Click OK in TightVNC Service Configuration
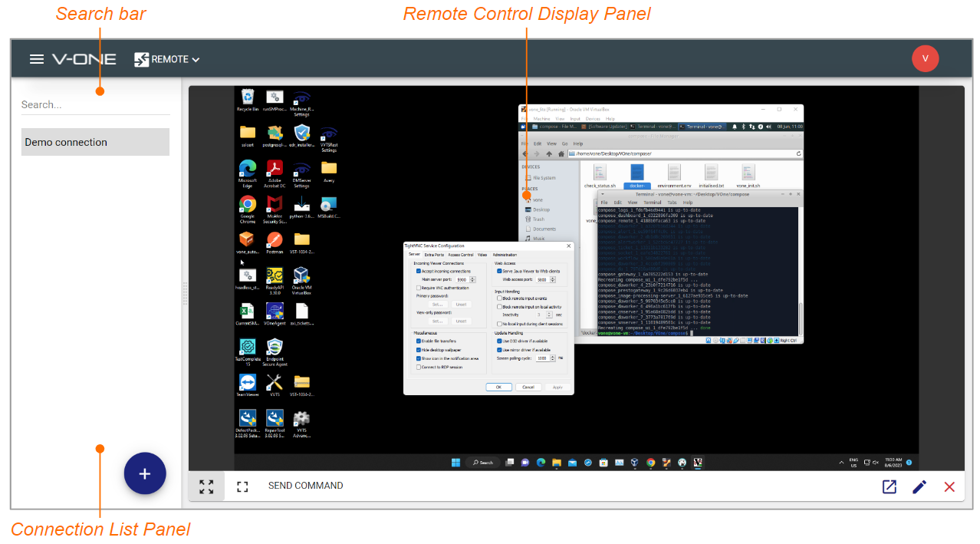The height and width of the screenshot is (544, 980). click(498, 387)
